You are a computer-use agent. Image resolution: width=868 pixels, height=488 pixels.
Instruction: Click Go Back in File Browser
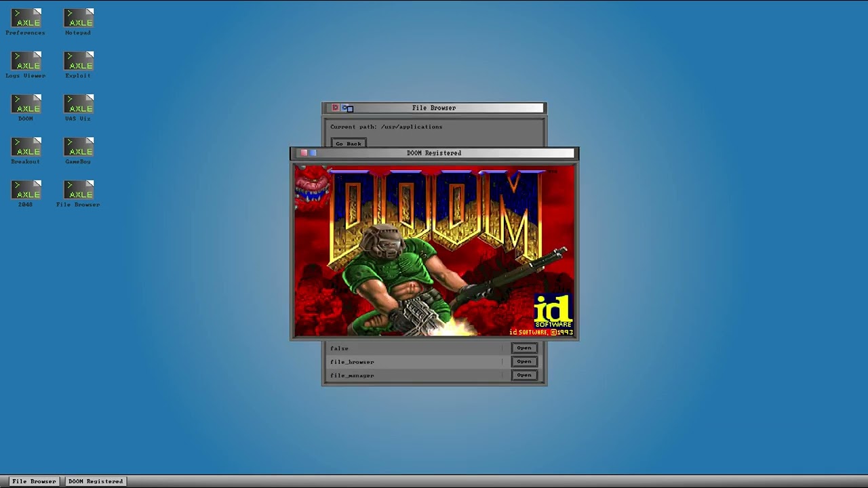pyautogui.click(x=349, y=142)
